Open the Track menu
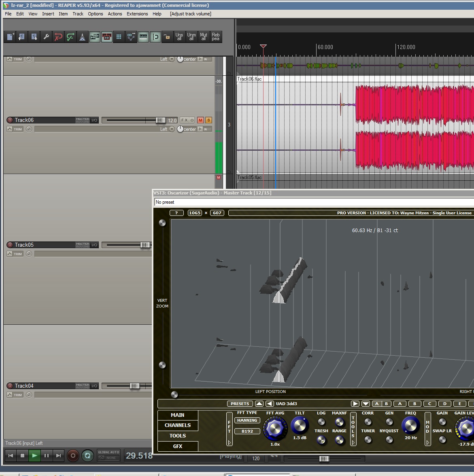 click(x=78, y=14)
